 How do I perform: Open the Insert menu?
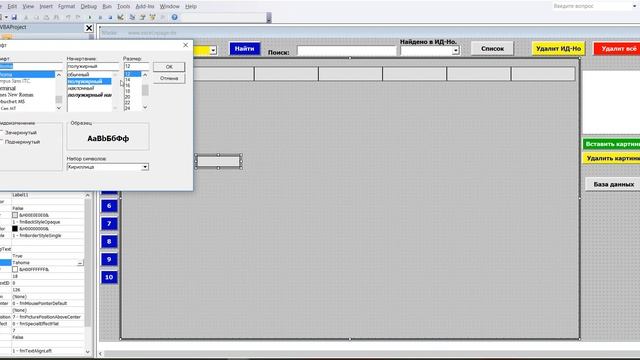pos(46,7)
